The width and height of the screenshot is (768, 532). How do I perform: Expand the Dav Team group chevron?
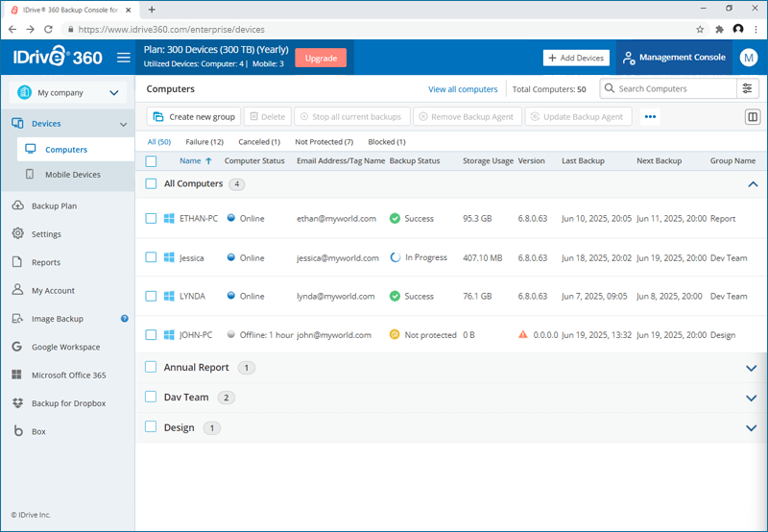(752, 398)
